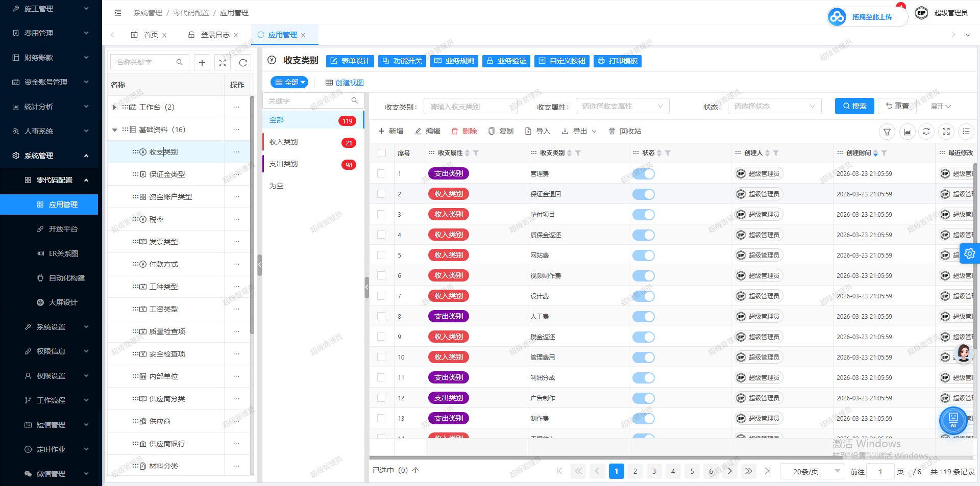Open the AI assistant robot icon
The image size is (980, 486).
(x=953, y=421)
